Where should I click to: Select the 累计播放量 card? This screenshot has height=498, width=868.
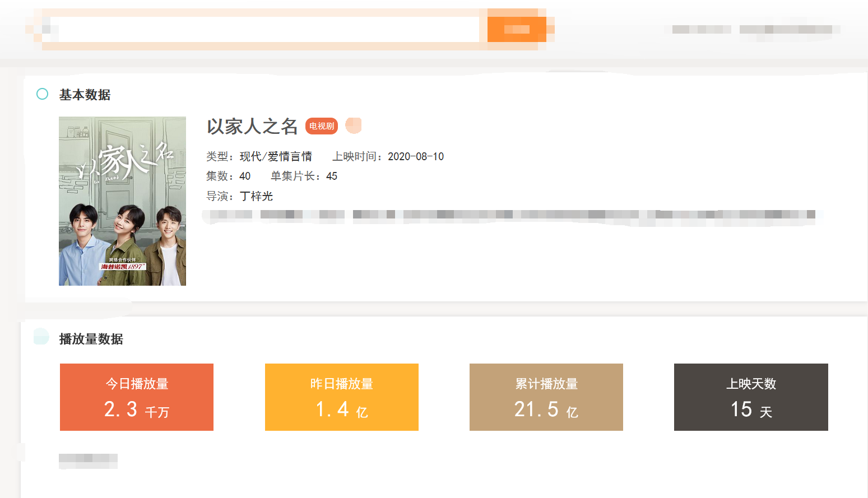546,397
